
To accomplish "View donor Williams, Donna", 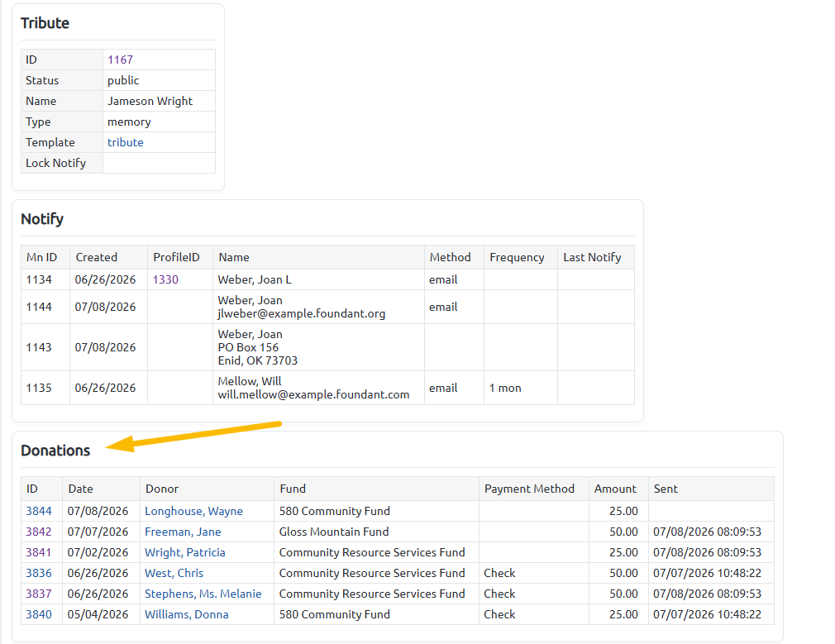I will click(186, 614).
